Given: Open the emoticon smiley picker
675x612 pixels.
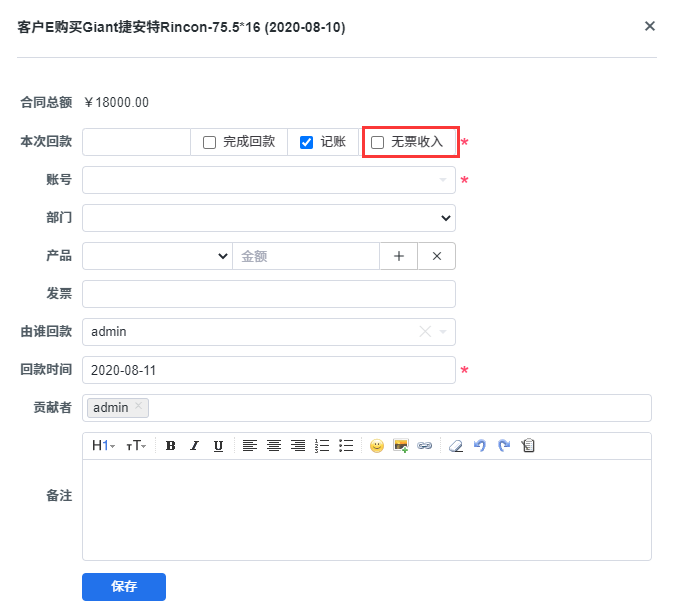Looking at the screenshot, I should (x=377, y=445).
